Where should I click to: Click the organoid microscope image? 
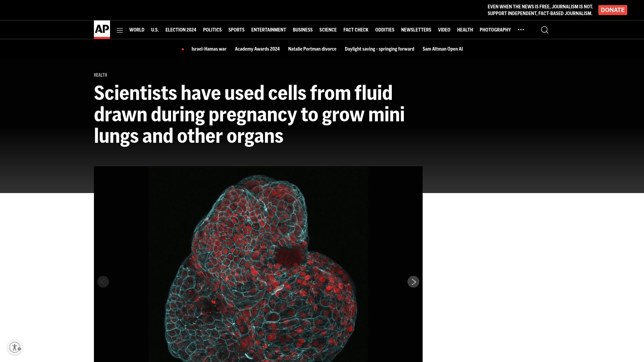(258, 264)
